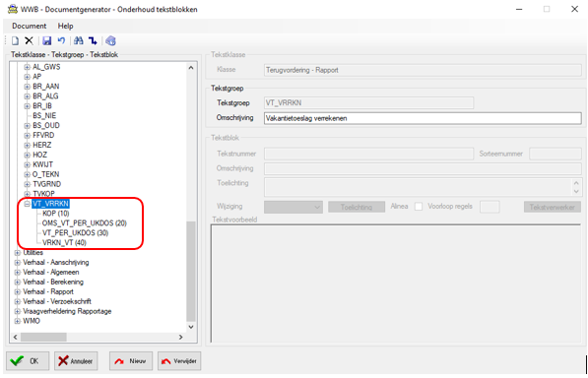Select the BS_OUD tree item label
Image resolution: width=588 pixels, height=378 pixels.
46,125
